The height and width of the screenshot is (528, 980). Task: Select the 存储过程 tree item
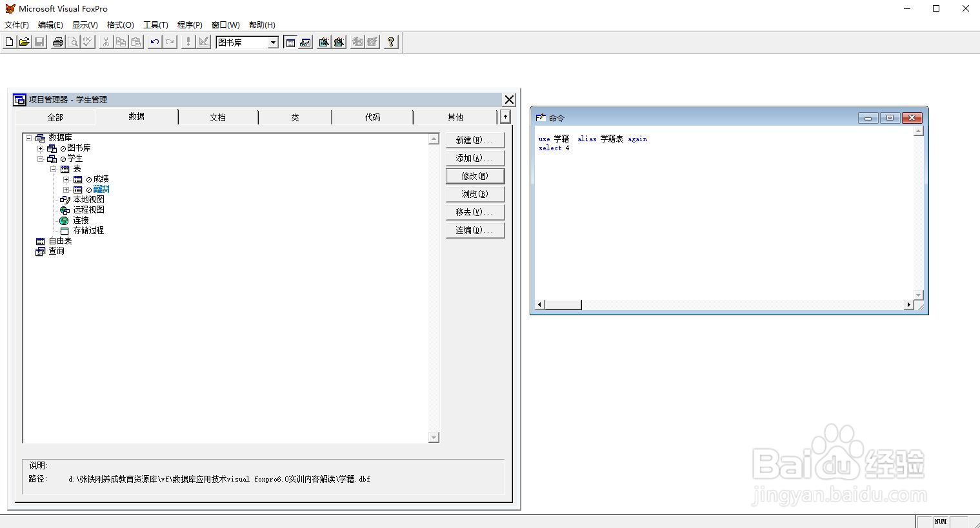pos(88,231)
